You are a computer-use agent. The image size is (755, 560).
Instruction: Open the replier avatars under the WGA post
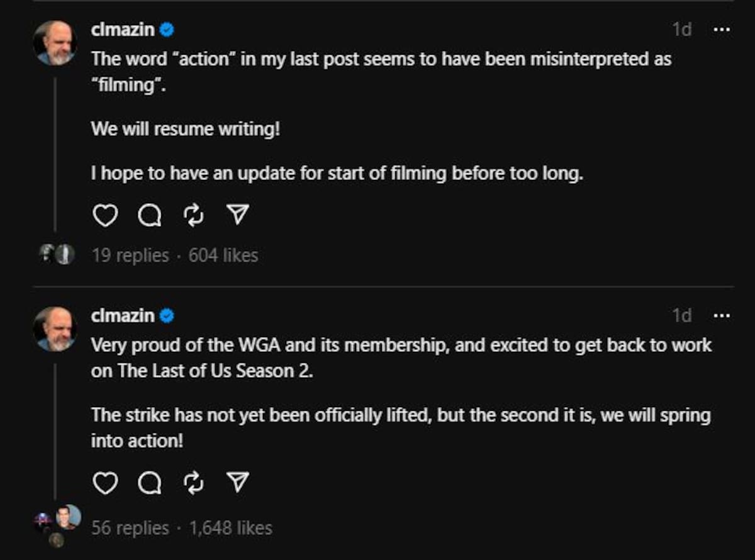point(58,525)
